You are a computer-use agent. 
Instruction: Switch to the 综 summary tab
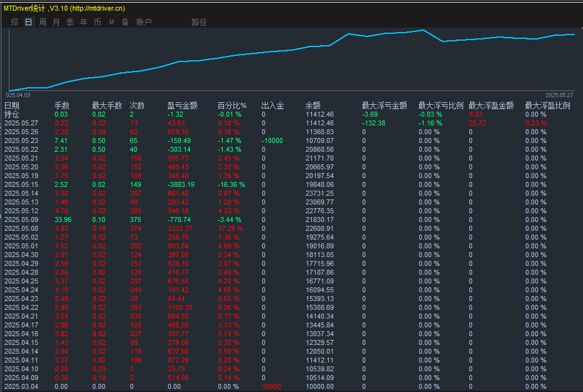pyautogui.click(x=14, y=22)
